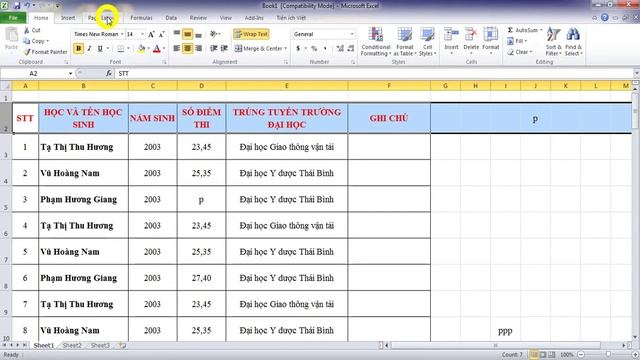Switch to the Insert ribbon tab
Image resolution: width=640 pixels, height=360 pixels.
68,18
